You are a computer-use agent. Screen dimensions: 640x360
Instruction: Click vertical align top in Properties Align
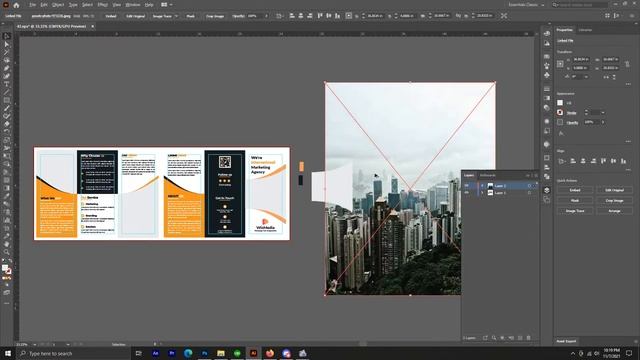pos(604,161)
